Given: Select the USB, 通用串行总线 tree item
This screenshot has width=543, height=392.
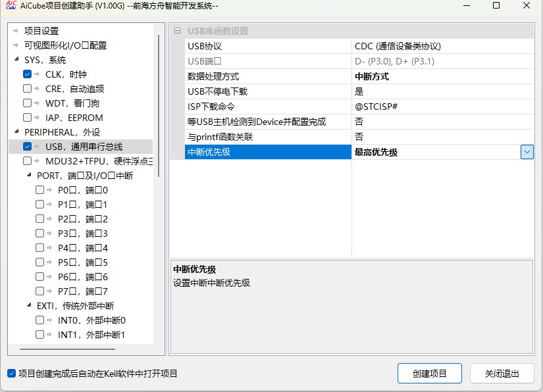Looking at the screenshot, I should [x=84, y=147].
